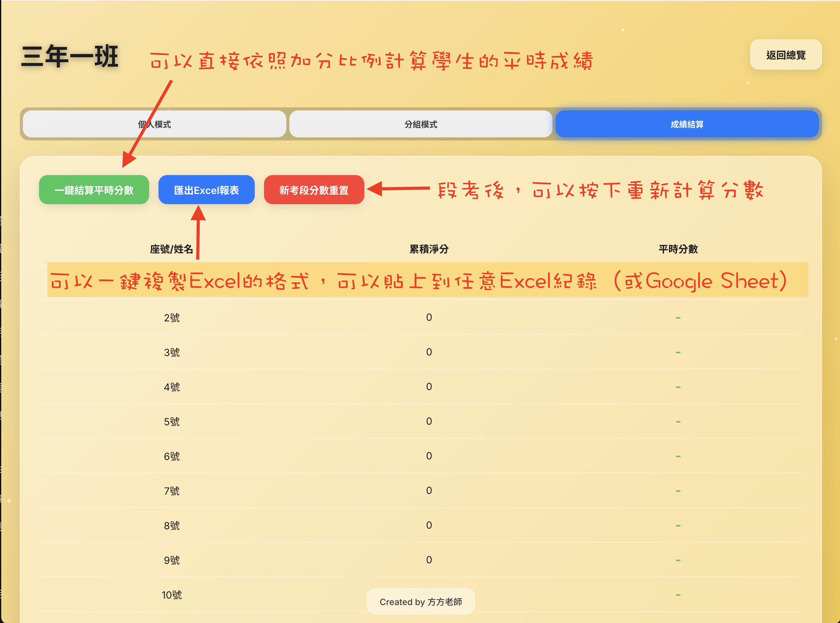Select the 3號 student row
Screen dimensions: 840x623
(x=172, y=353)
